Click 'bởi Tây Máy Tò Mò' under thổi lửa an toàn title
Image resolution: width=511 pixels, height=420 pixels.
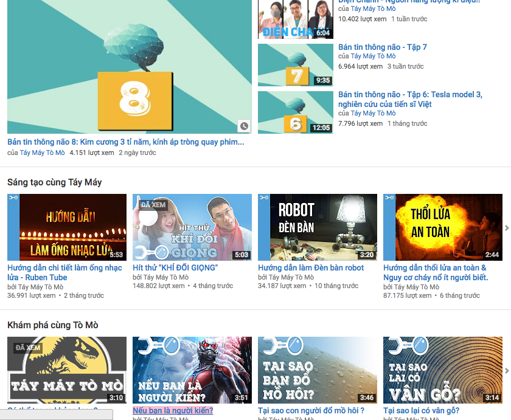pyautogui.click(x=411, y=287)
